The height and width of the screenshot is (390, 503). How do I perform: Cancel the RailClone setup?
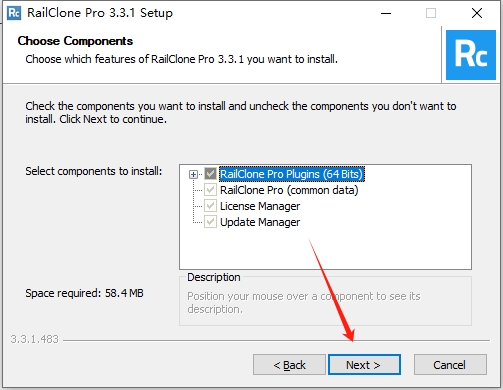[x=450, y=365]
